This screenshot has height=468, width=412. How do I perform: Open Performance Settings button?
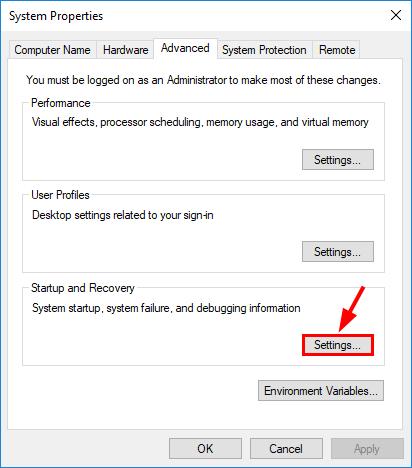point(338,160)
